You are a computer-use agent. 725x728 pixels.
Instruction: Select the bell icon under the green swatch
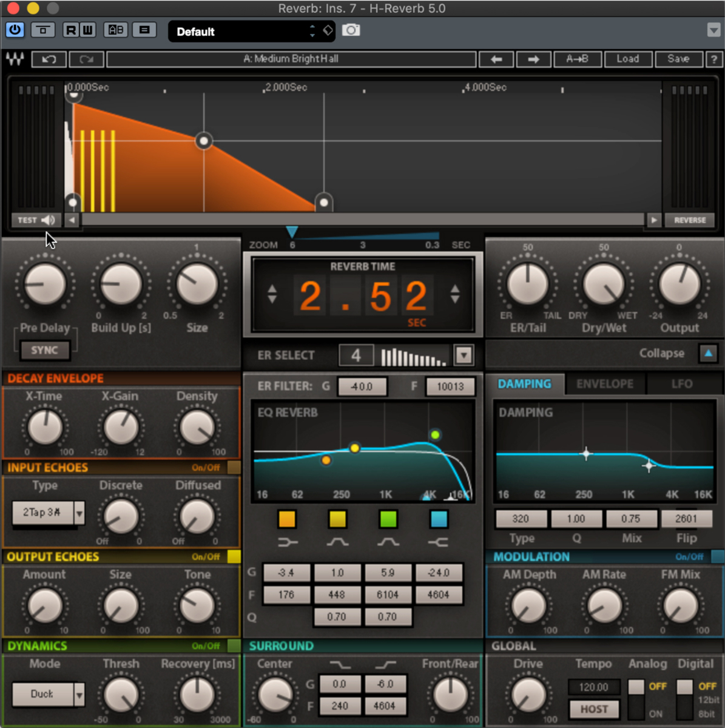coord(388,542)
